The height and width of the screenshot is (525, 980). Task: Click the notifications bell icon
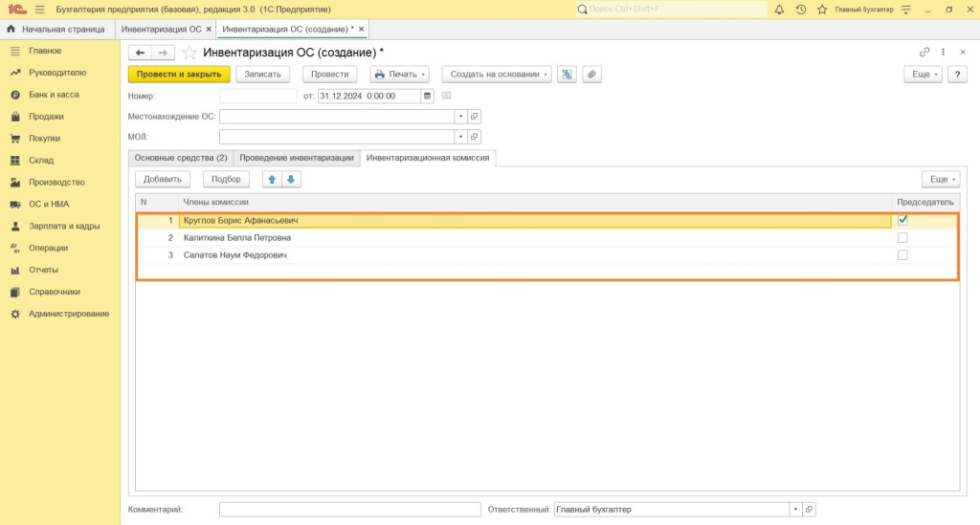779,10
